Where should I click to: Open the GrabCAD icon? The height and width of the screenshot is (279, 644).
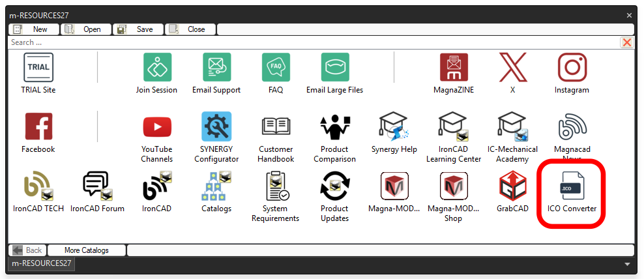[x=512, y=186]
